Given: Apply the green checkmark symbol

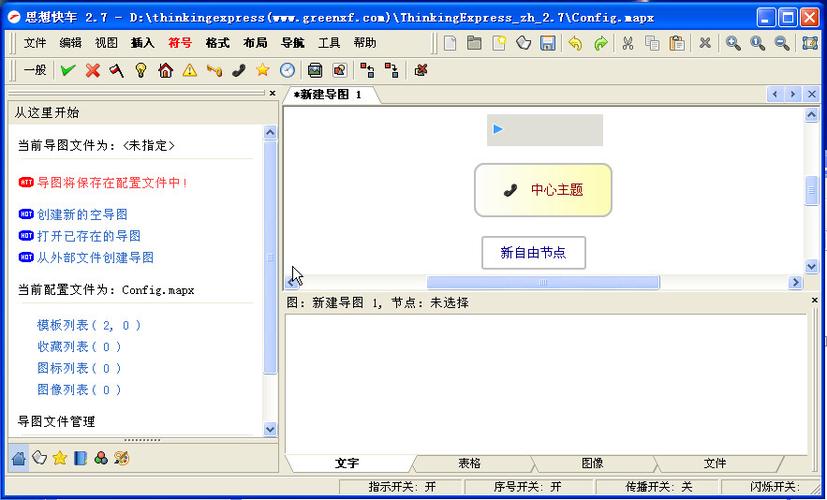Looking at the screenshot, I should click(x=68, y=70).
